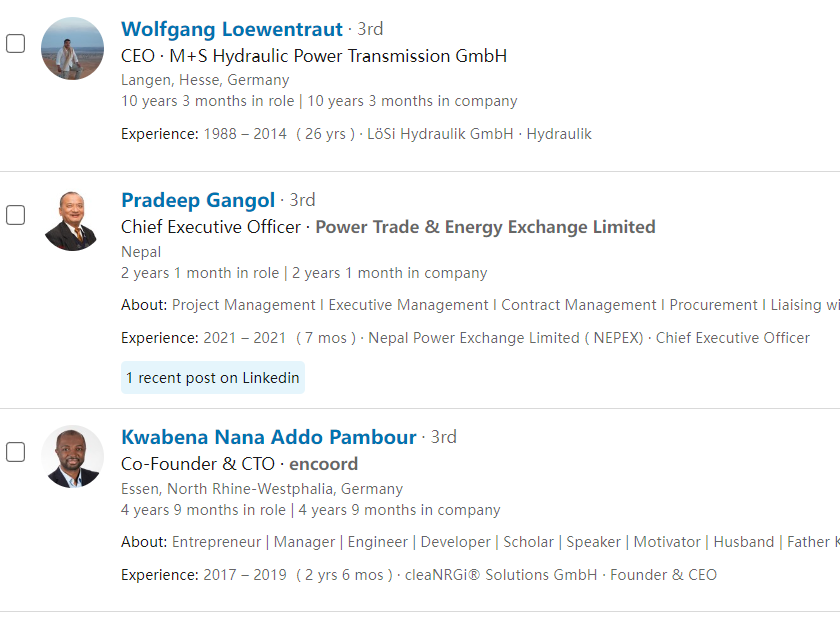Expand Kwabena's About summary line
This screenshot has width=840, height=617.
pos(500,542)
